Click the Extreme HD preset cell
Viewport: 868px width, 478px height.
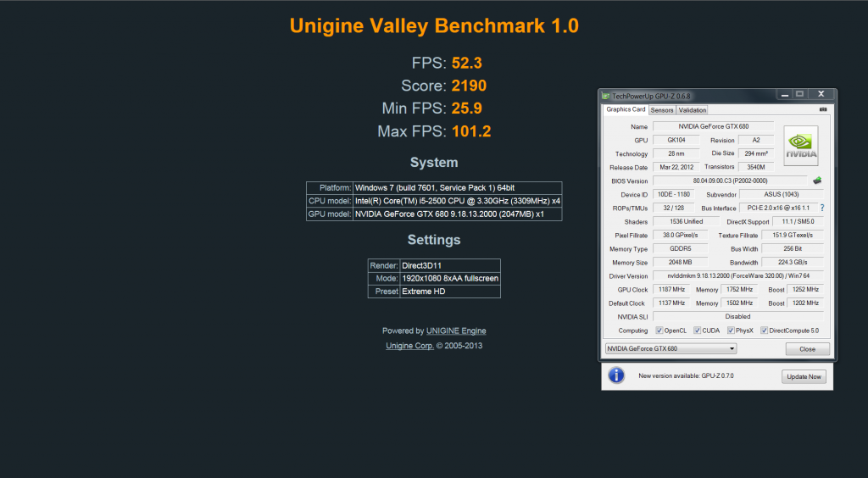coord(450,292)
